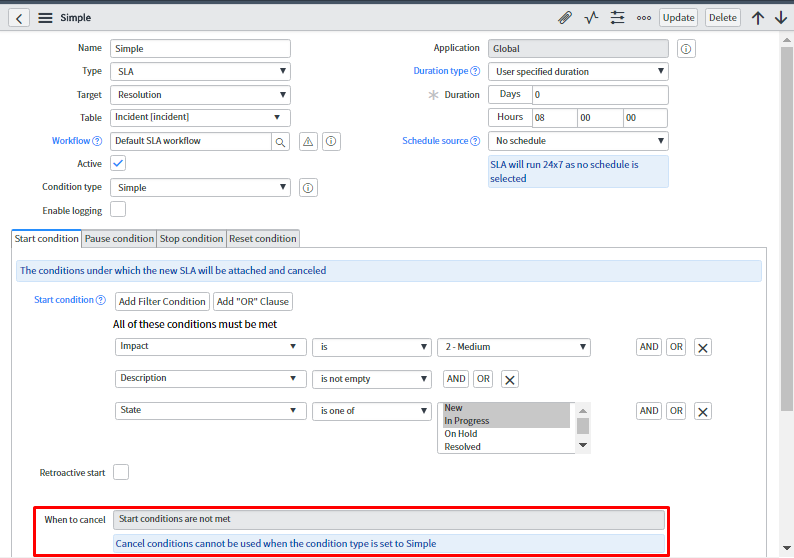This screenshot has height=558, width=794.
Task: Click the Duration type link label
Action: point(441,71)
